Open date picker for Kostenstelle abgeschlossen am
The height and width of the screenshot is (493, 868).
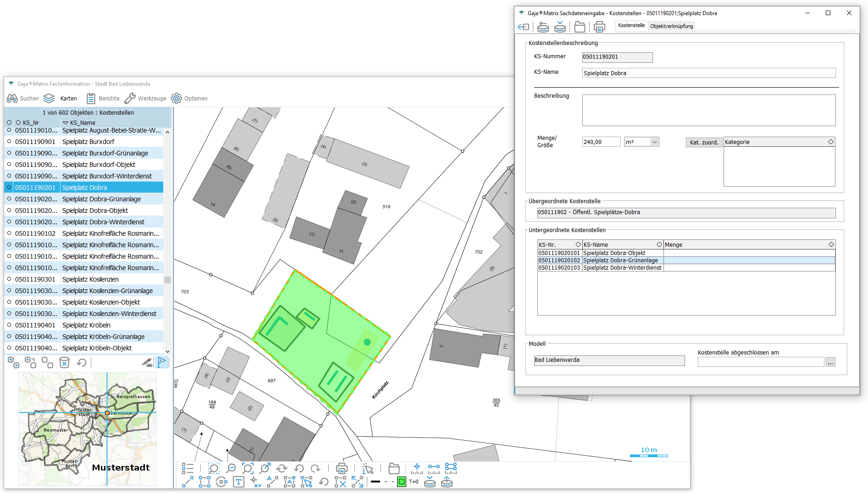coord(830,362)
